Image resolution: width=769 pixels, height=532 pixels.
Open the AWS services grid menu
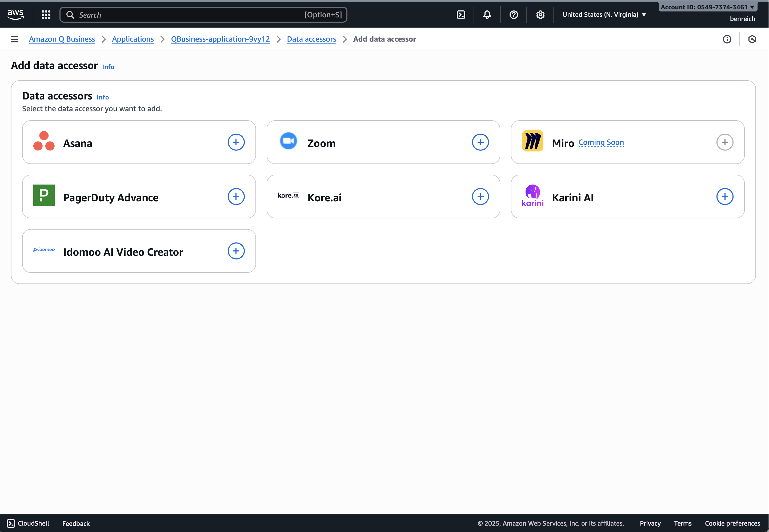pyautogui.click(x=46, y=15)
